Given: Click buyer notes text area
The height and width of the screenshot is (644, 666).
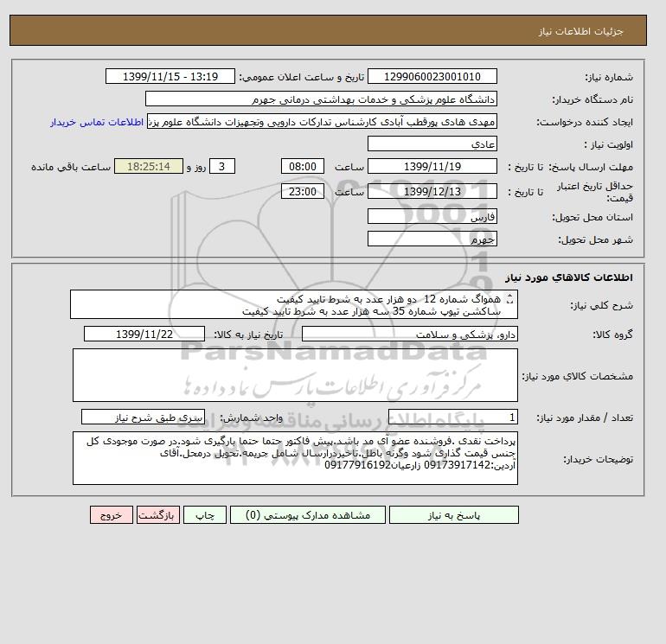Looking at the screenshot, I should pos(295,458).
